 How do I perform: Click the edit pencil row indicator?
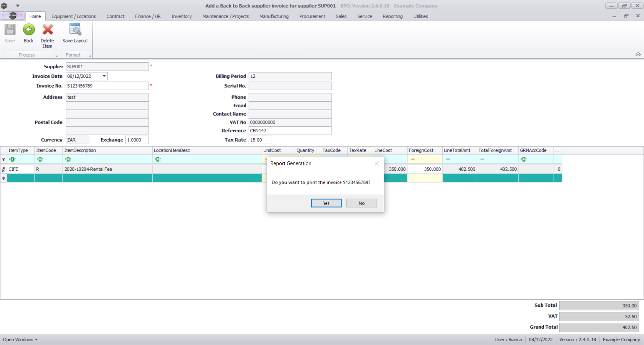coord(4,169)
